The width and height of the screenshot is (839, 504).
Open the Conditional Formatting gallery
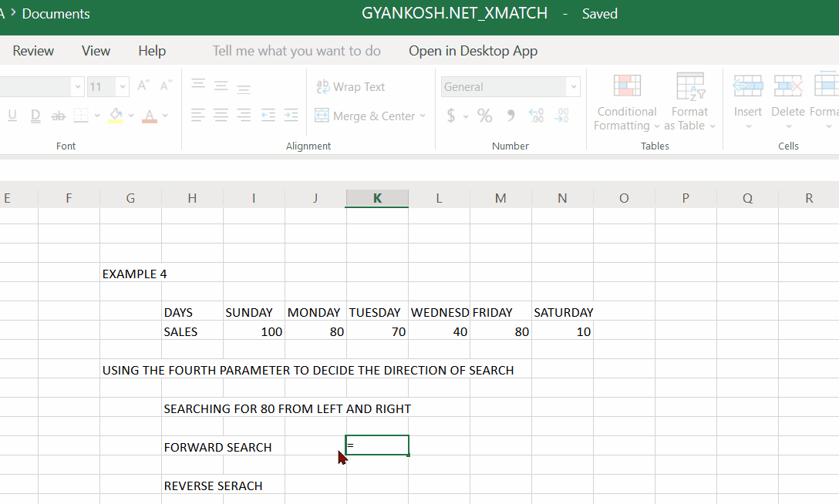626,104
